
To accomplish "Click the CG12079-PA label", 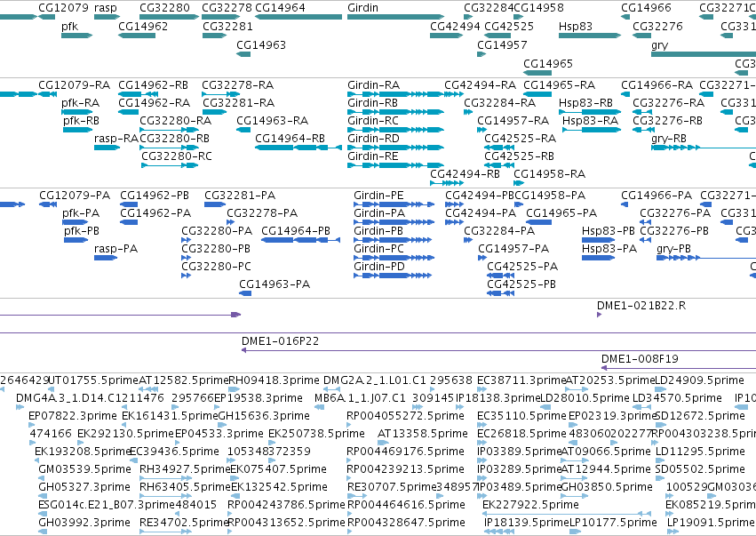I will pyautogui.click(x=75, y=196).
